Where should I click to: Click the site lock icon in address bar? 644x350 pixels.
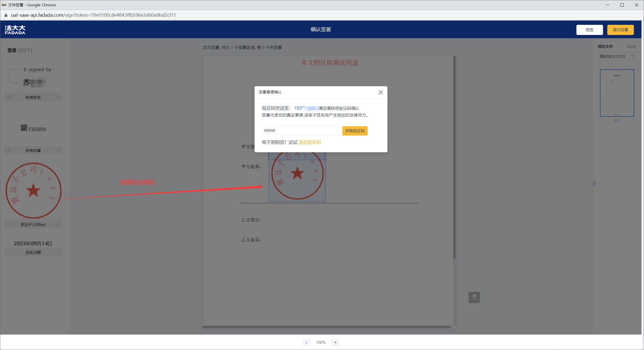coord(6,15)
